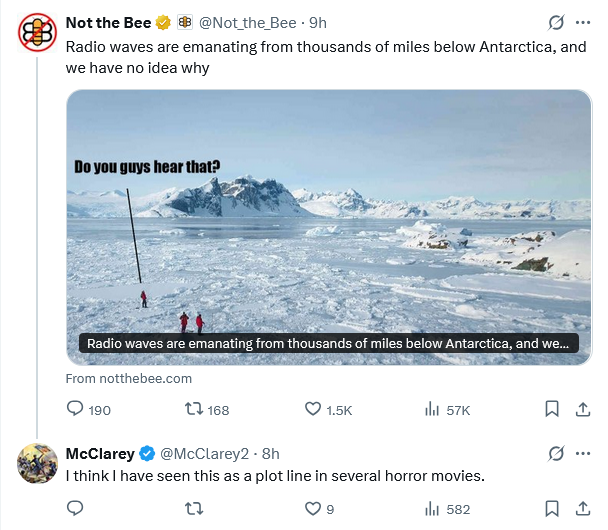Visit the notthebee.com source link

click(x=128, y=379)
